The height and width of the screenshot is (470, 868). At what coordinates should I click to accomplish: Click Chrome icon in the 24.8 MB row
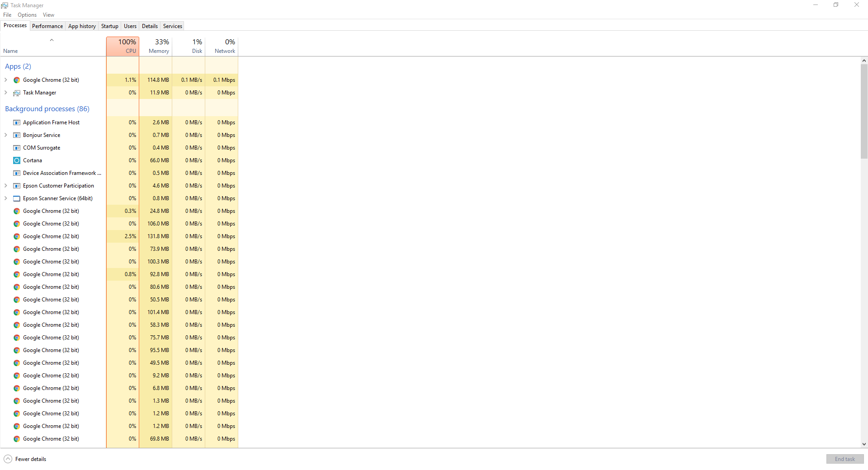tap(17, 211)
